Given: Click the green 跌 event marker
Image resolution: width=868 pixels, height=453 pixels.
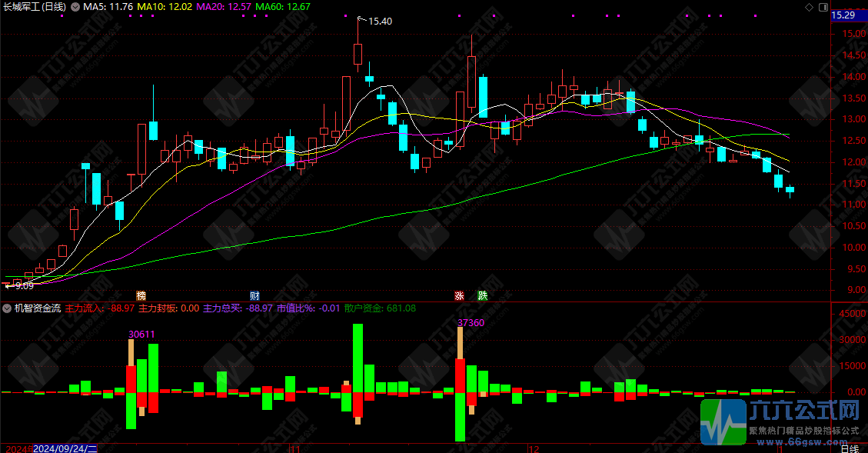Looking at the screenshot, I should point(483,296).
